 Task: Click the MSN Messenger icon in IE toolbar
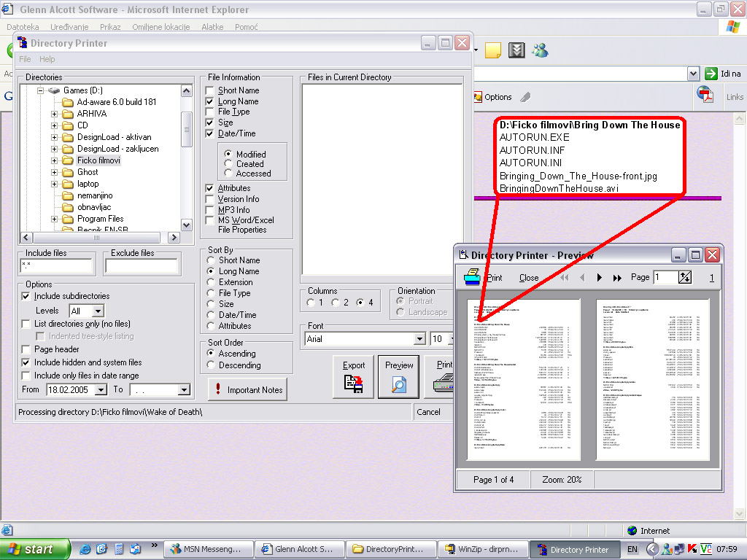(540, 50)
